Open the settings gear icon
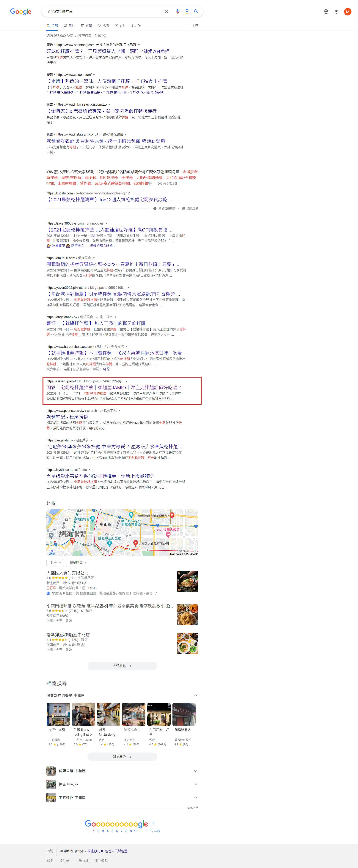The image size is (358, 868). point(326,12)
